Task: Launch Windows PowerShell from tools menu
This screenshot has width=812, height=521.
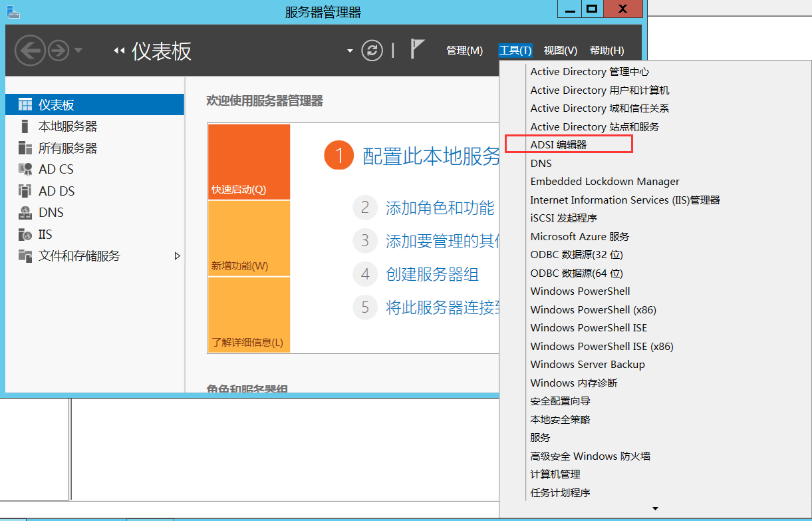Action: (x=581, y=291)
